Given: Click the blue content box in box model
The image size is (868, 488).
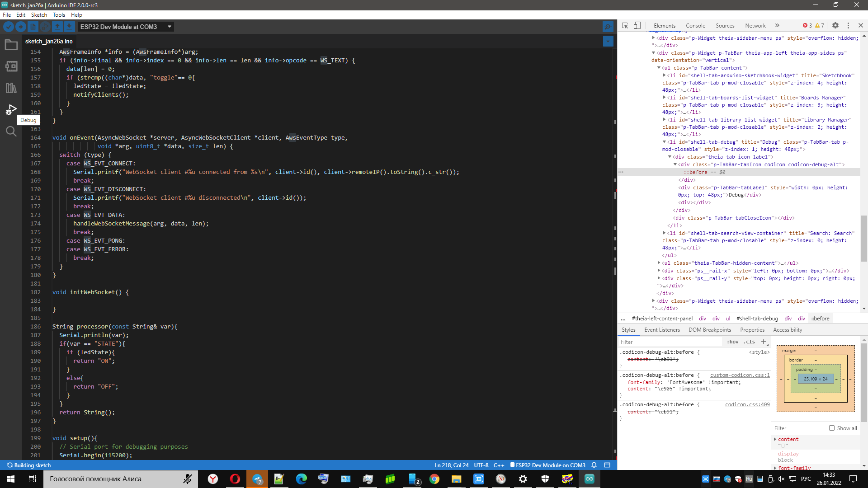Looking at the screenshot, I should click(x=815, y=379).
